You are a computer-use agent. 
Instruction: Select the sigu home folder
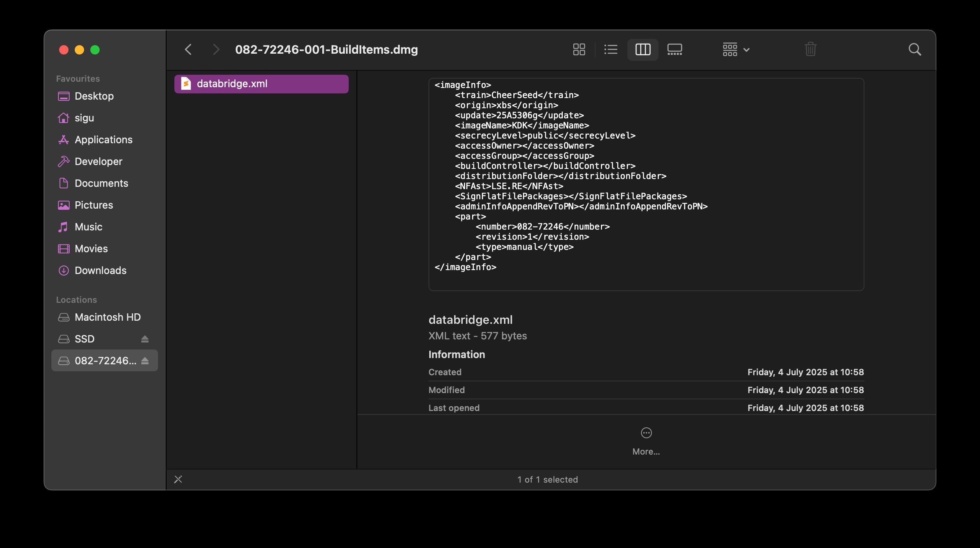click(x=84, y=118)
